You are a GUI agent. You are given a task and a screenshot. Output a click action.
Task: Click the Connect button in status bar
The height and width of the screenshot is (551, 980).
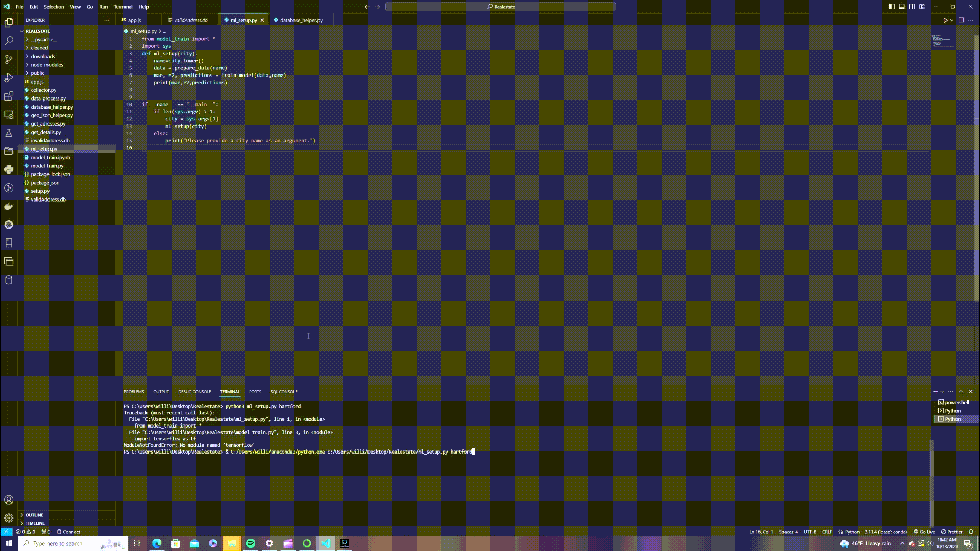tap(68, 532)
